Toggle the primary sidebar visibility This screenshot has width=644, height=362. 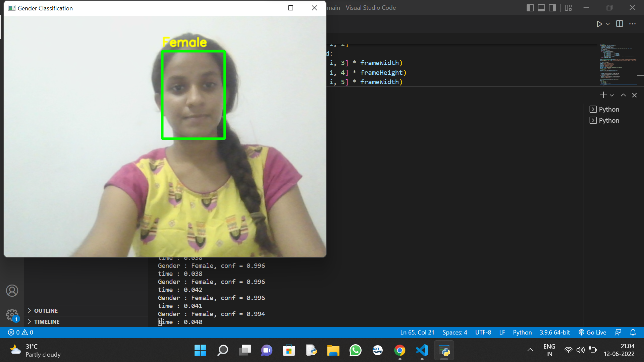[x=530, y=7]
